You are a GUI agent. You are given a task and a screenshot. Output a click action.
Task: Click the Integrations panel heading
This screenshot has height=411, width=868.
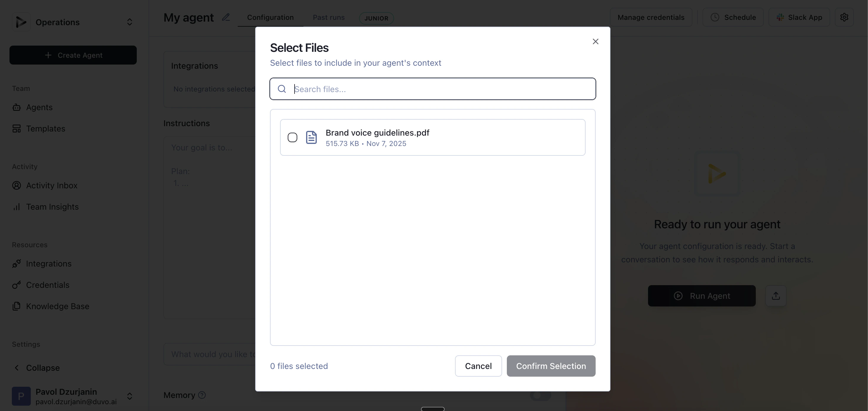coord(195,66)
